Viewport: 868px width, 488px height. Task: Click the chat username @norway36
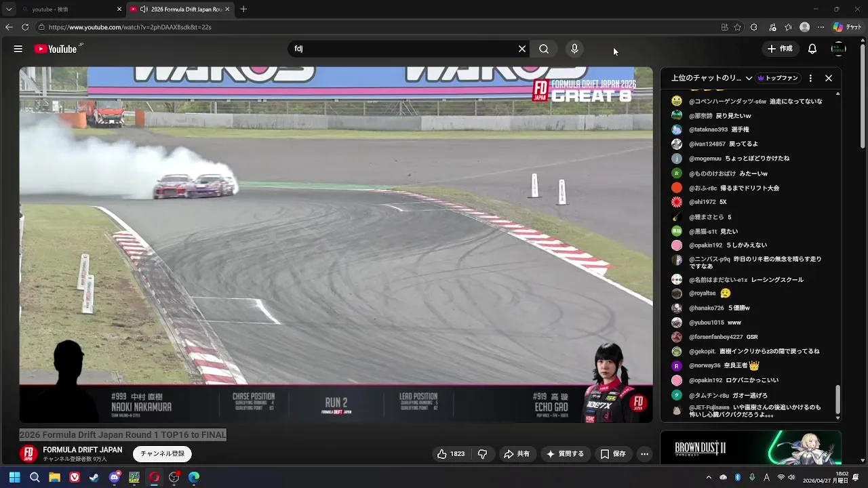[x=705, y=365]
